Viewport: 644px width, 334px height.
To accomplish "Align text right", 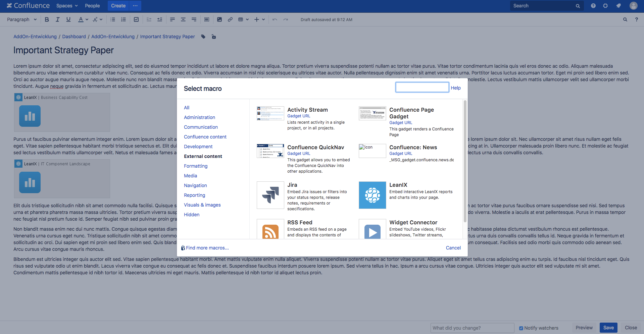I will click(194, 19).
